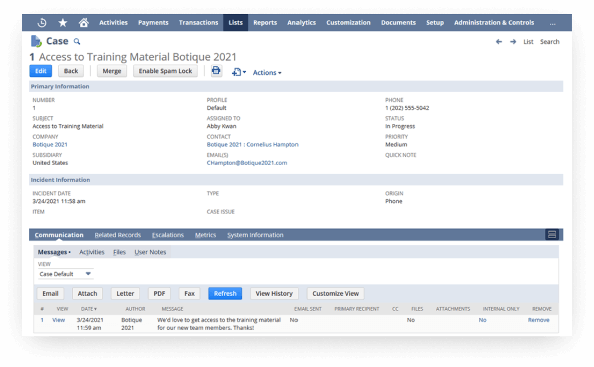Click the View History button
This screenshot has height=367, width=594.
coord(274,294)
